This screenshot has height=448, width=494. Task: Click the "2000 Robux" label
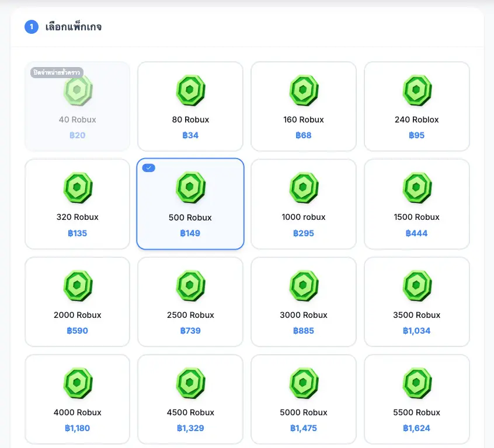78,315
